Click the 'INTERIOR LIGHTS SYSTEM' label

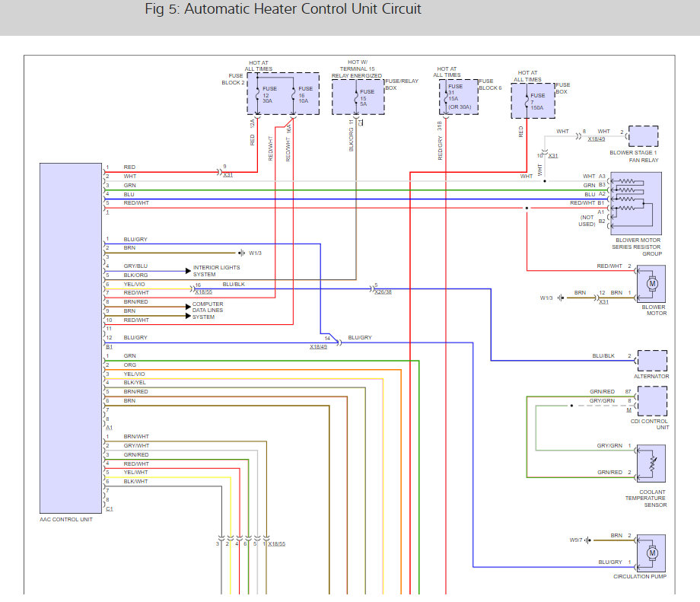click(x=217, y=271)
